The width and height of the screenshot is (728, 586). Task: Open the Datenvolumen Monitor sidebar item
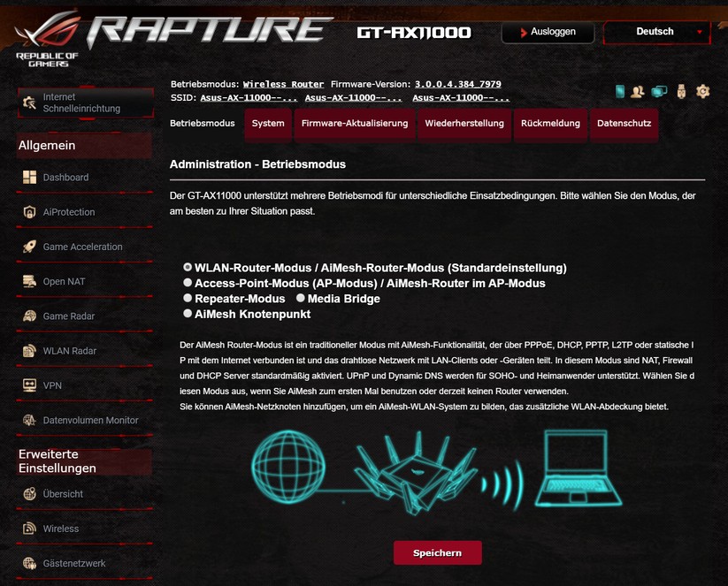click(x=85, y=421)
